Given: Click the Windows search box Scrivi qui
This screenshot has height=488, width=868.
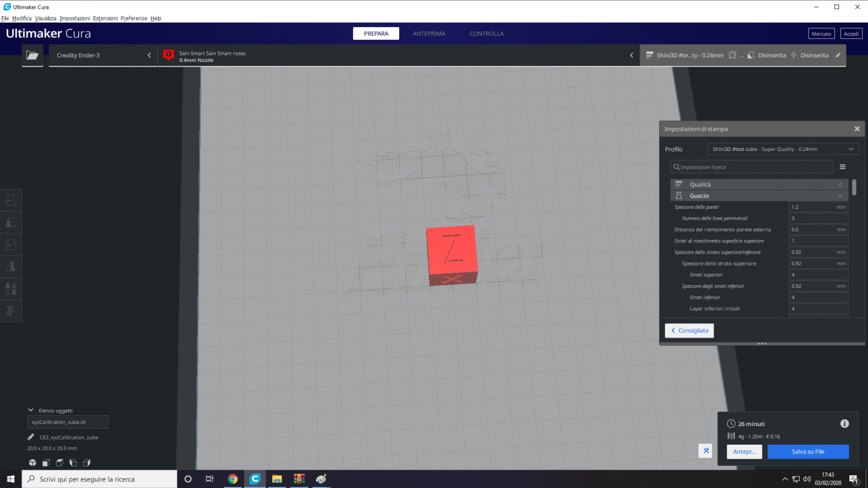Looking at the screenshot, I should point(100,479).
